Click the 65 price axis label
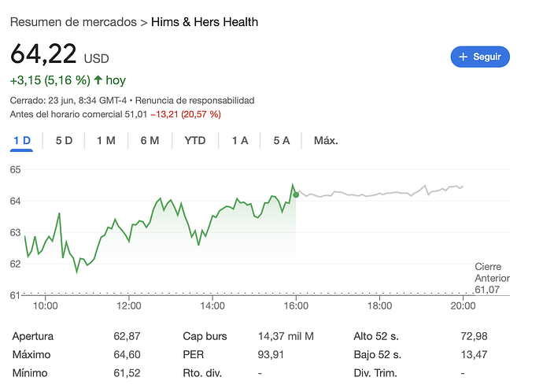 pos(15,170)
